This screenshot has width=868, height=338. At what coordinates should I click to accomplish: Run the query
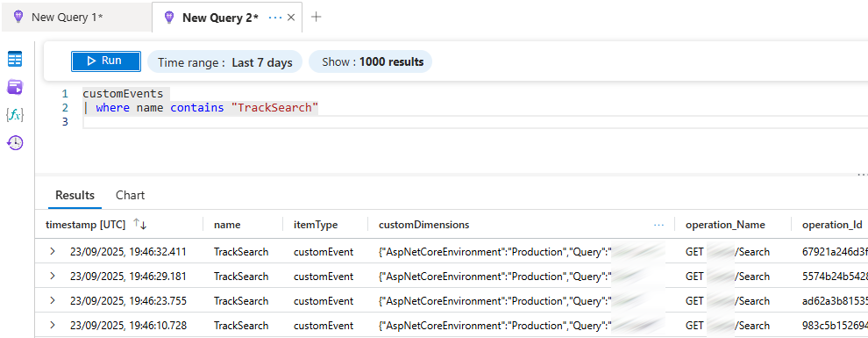[106, 61]
